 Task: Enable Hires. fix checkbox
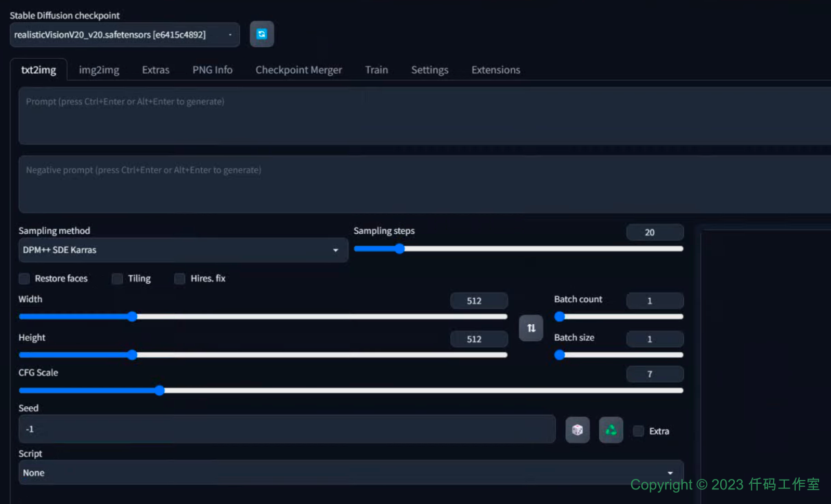point(180,278)
